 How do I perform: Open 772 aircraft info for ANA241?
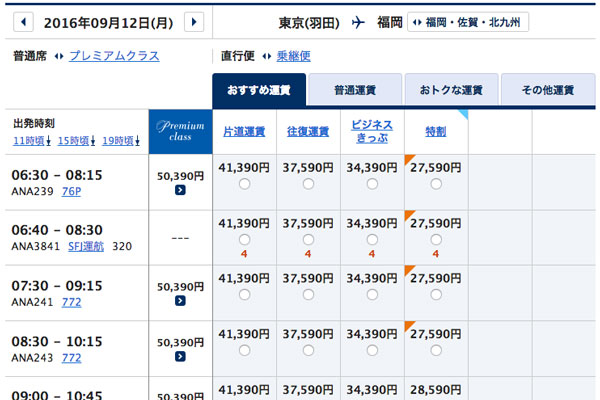click(x=72, y=302)
